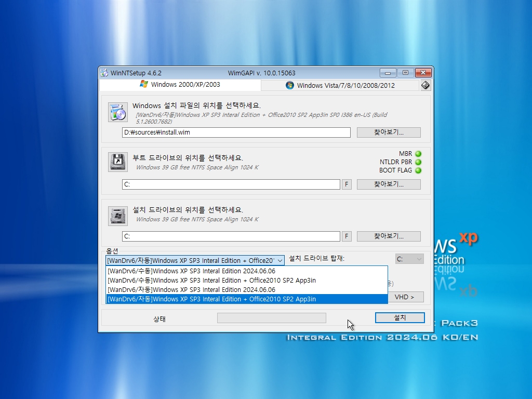Click the boot drive floppy icon
The height and width of the screenshot is (399, 532).
(x=118, y=162)
